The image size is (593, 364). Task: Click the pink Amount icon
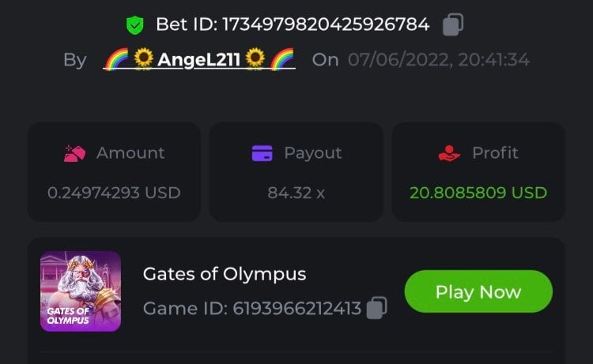click(74, 153)
